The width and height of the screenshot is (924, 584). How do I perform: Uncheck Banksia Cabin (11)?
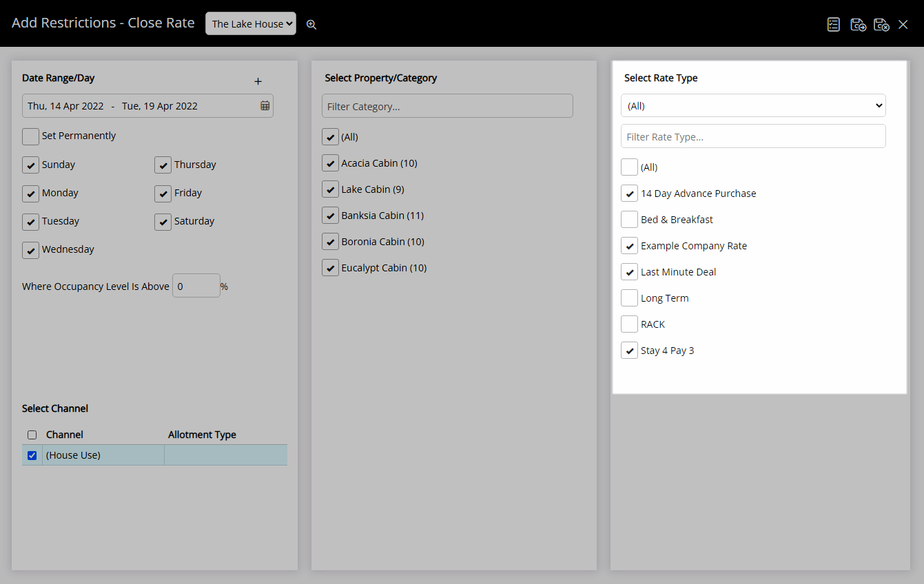tap(330, 216)
